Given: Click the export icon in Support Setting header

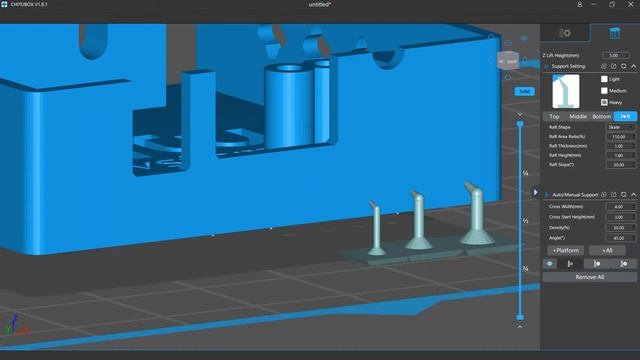Looking at the screenshot, I should tap(613, 66).
